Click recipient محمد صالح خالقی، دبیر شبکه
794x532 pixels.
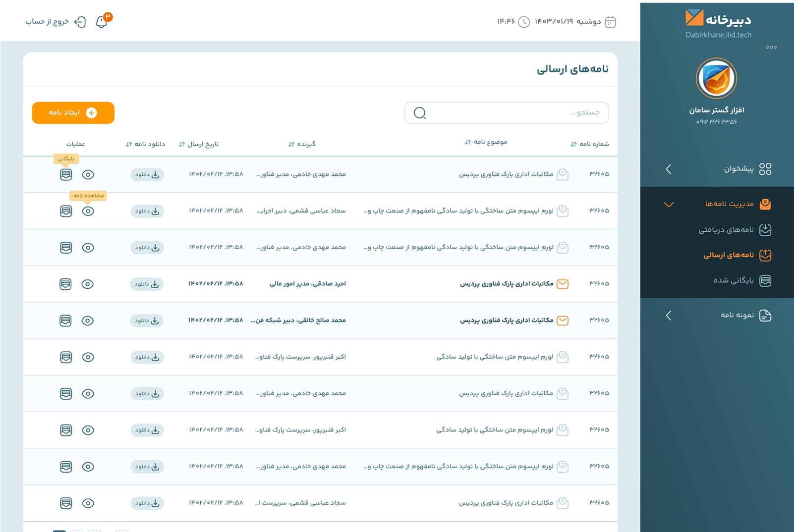tap(298, 320)
